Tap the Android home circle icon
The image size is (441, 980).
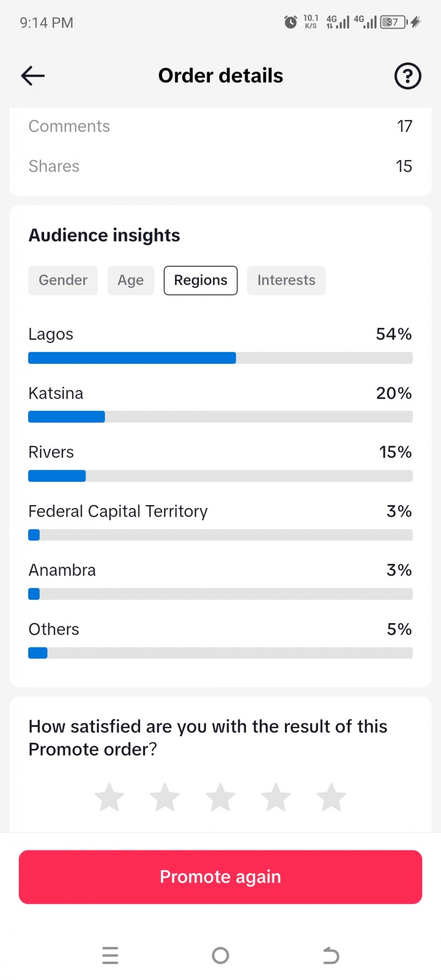(x=220, y=955)
